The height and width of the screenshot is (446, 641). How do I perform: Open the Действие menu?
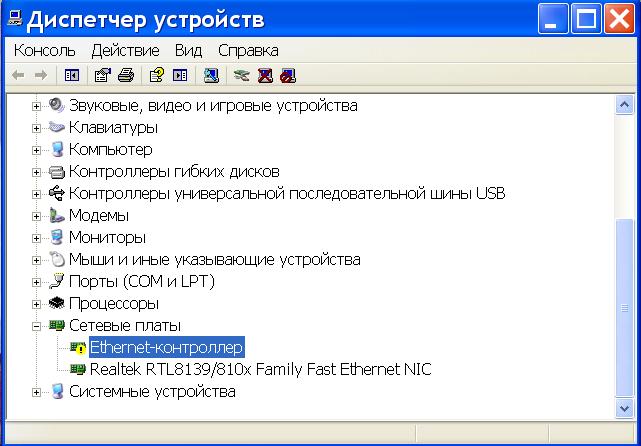126,51
